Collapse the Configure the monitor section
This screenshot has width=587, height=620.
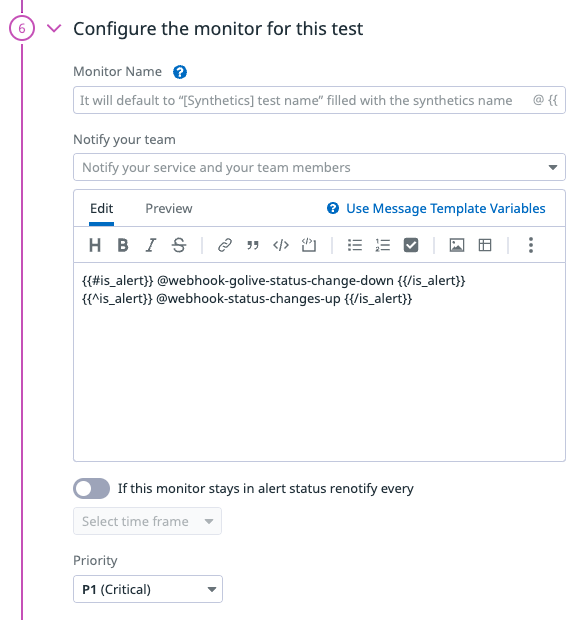click(x=54, y=28)
